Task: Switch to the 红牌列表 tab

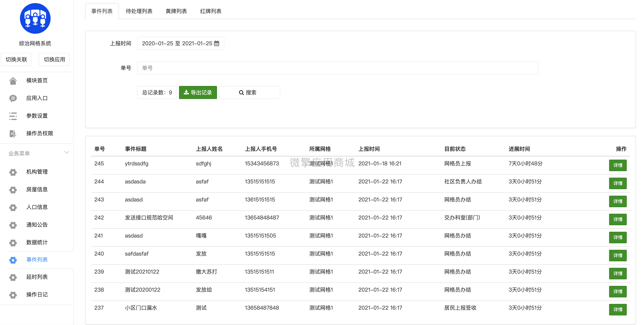Action: 211,11
